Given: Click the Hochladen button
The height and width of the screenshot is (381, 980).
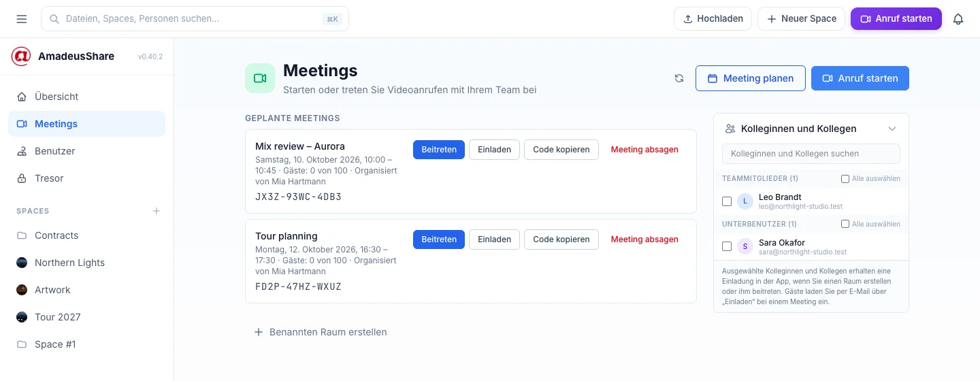Looking at the screenshot, I should click(x=713, y=19).
